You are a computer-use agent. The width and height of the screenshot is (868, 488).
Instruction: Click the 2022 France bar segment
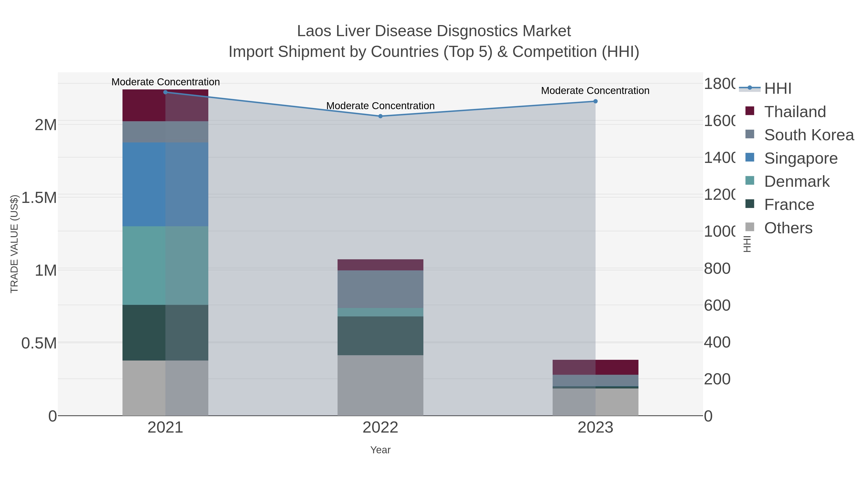click(380, 336)
